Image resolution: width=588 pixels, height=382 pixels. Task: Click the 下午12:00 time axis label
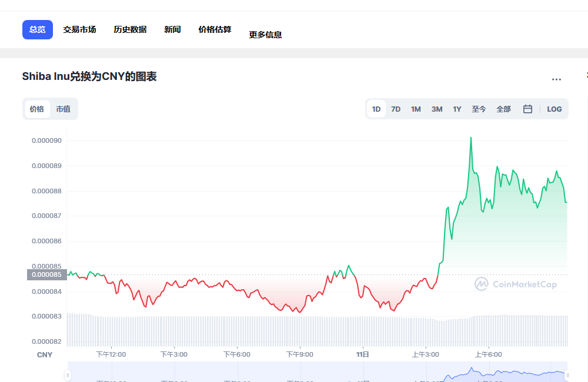pos(111,354)
